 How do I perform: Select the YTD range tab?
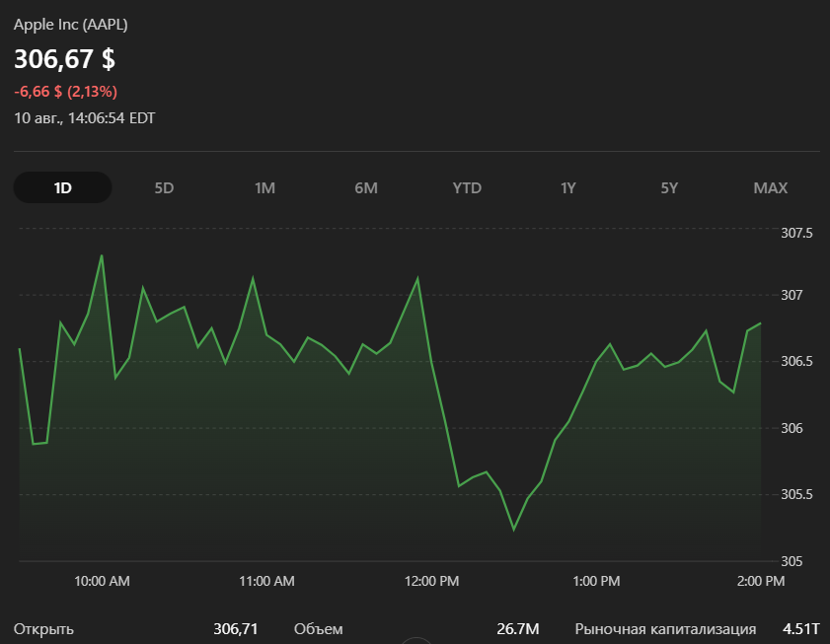pos(467,187)
